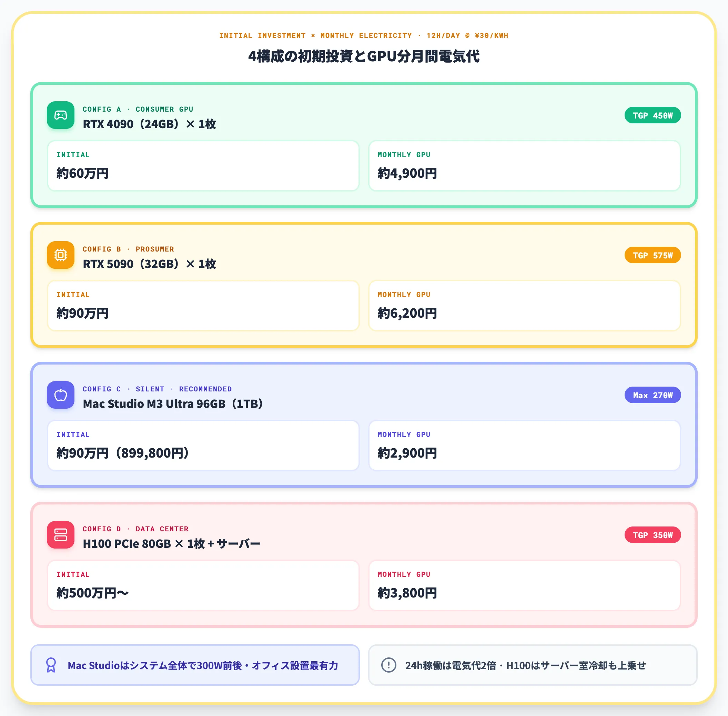Click the monthly GPU cost 約4,900円
Viewport: 728px width, 716px height.
[x=407, y=173]
